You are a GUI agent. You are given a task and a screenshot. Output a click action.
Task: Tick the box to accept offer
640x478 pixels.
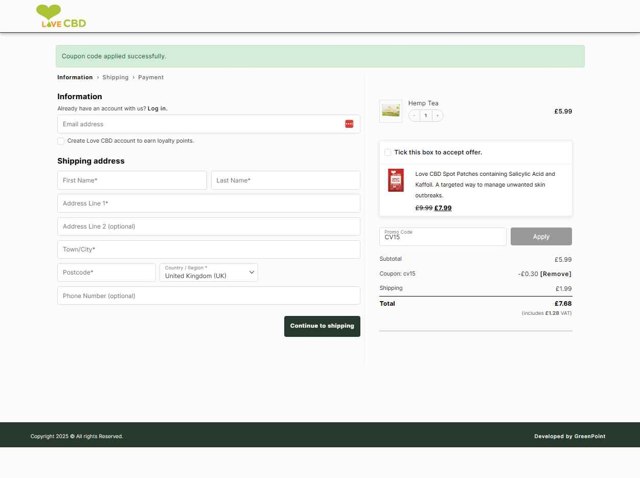[387, 152]
